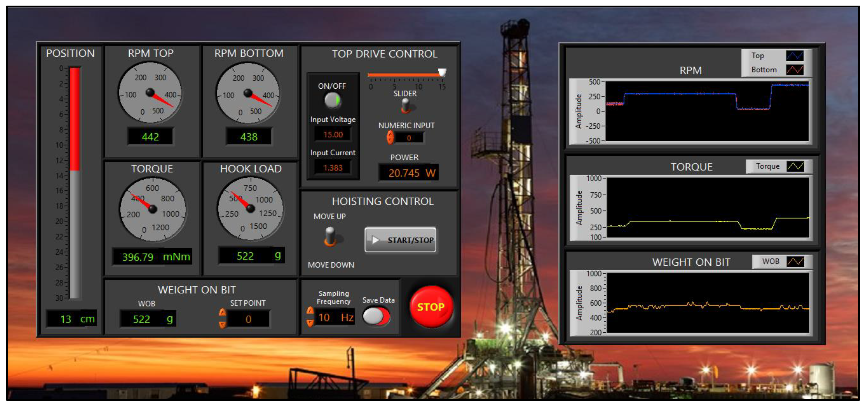Click the position 13 cm readout
Screen dimensions: 868x408
tap(71, 318)
